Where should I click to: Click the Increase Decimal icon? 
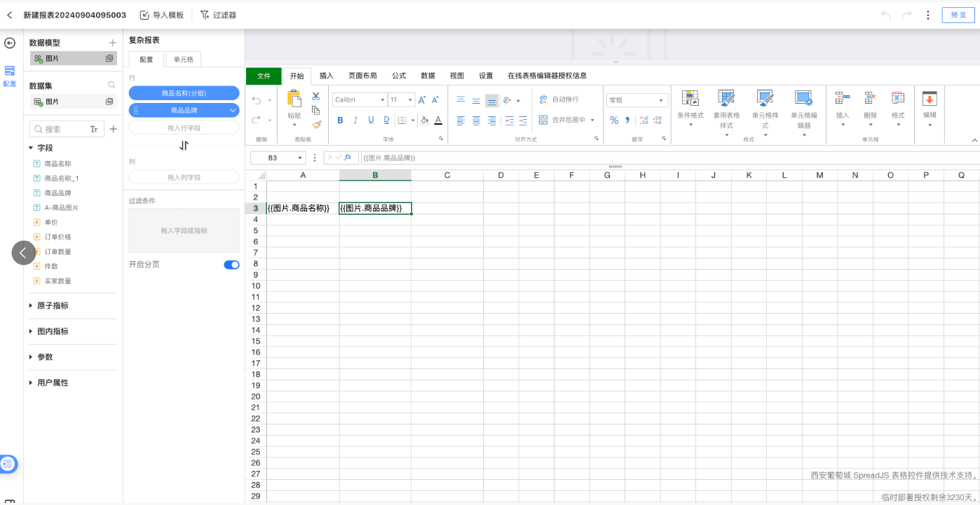(x=644, y=120)
